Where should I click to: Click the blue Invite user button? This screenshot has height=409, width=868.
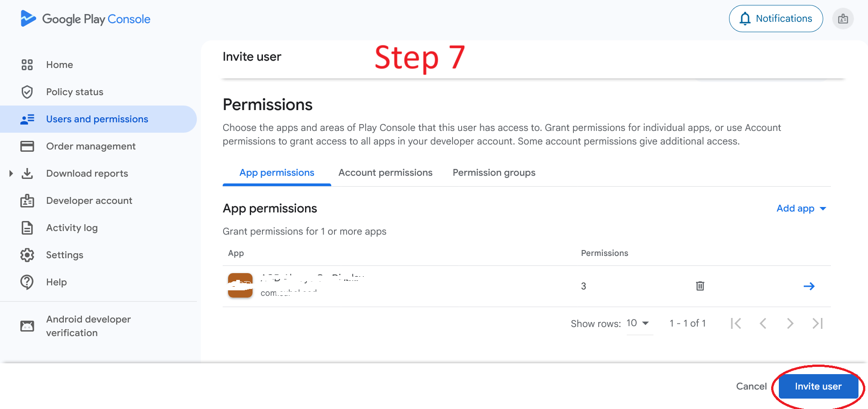coord(818,386)
